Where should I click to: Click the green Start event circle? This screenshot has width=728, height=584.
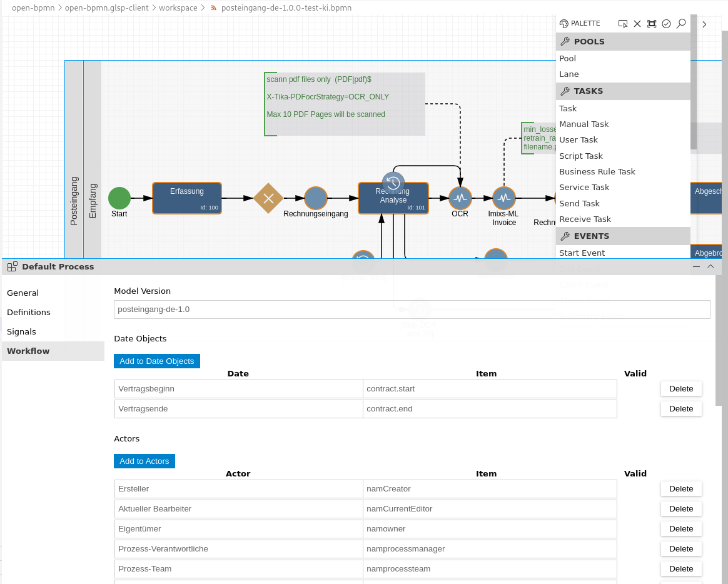(119, 198)
